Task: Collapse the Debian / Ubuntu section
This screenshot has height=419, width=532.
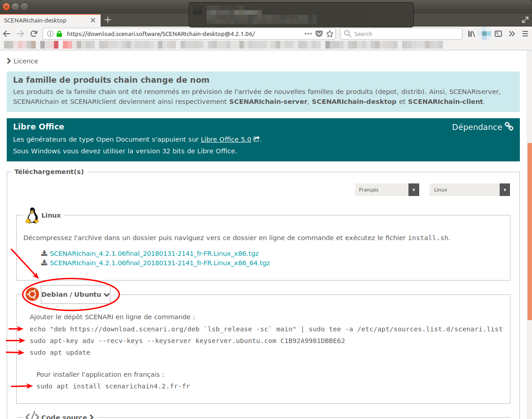Action: [75, 294]
